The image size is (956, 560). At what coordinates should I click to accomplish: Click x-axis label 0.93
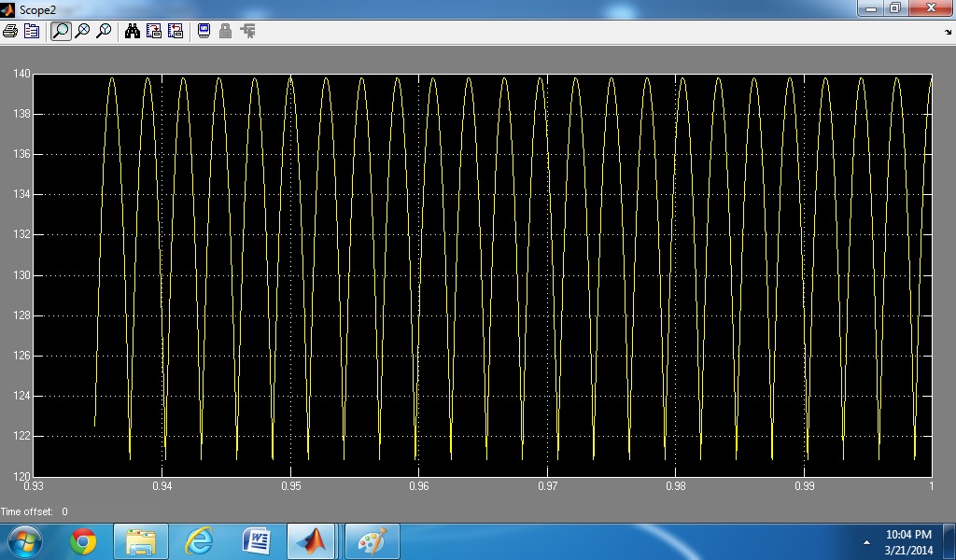(x=34, y=486)
